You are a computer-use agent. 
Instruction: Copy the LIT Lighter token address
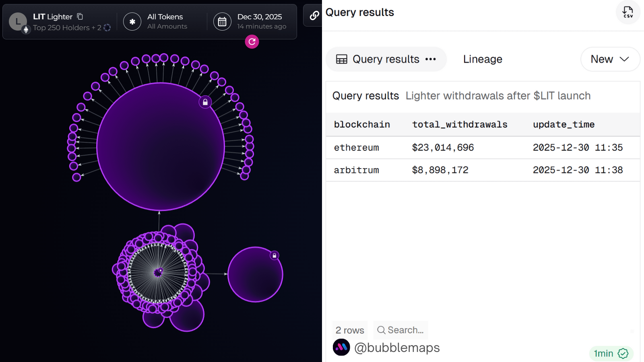pyautogui.click(x=80, y=16)
